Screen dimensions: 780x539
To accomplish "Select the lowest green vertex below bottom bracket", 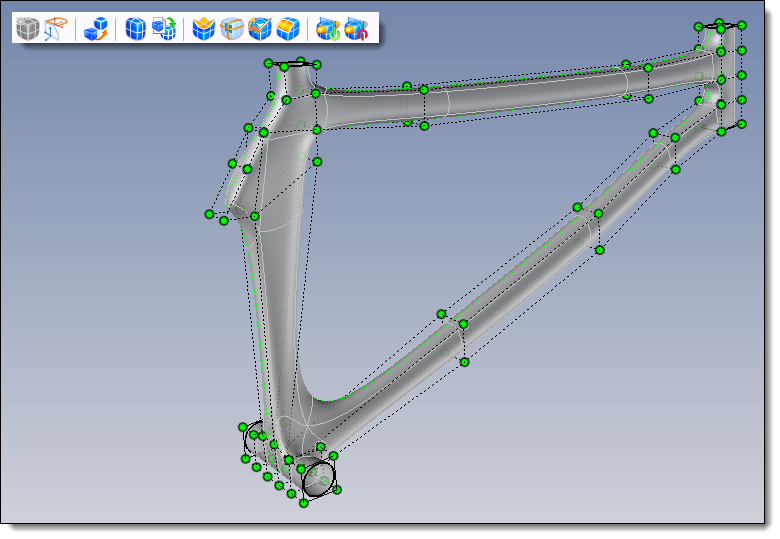I will [304, 503].
